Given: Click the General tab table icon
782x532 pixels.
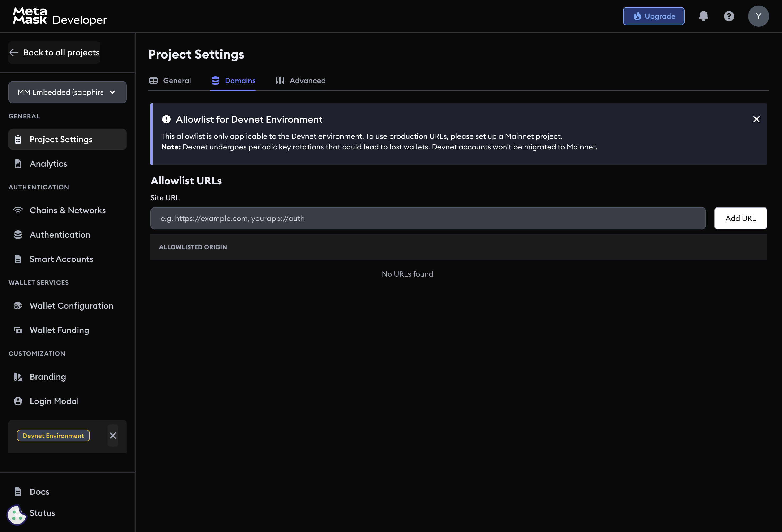Looking at the screenshot, I should click(154, 81).
